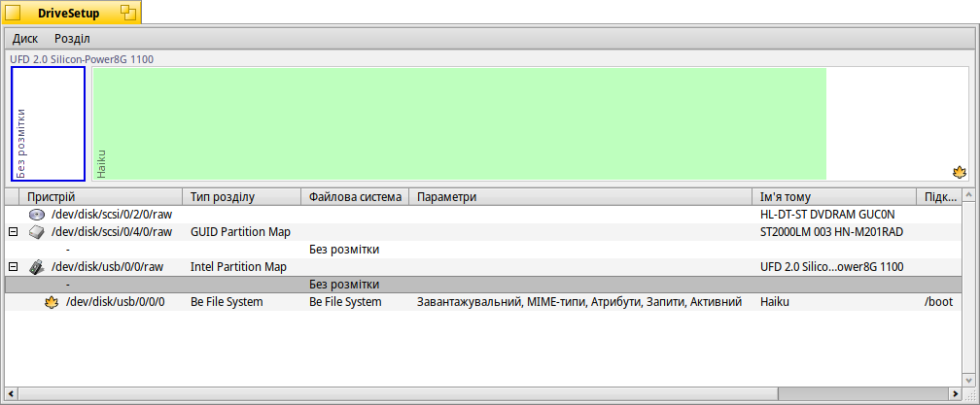Viewport: 980px width, 405px height.
Task: Collapse the /dev/disk/scsi/0/4/0/raw tree node
Action: point(13,232)
